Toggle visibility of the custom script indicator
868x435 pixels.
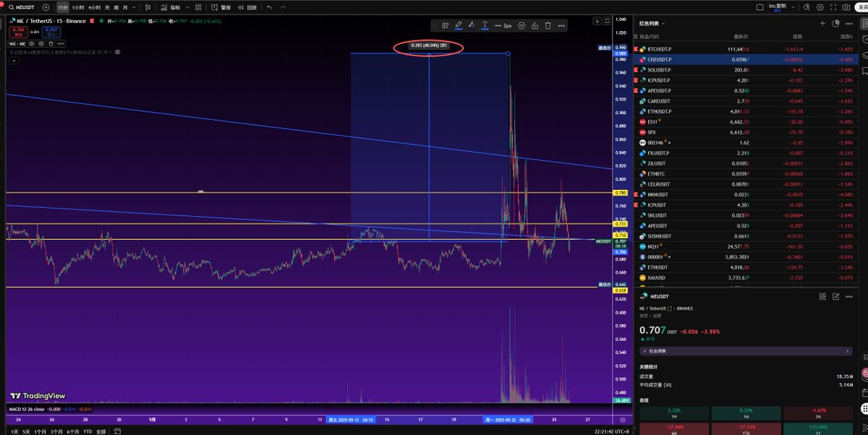[117, 52]
